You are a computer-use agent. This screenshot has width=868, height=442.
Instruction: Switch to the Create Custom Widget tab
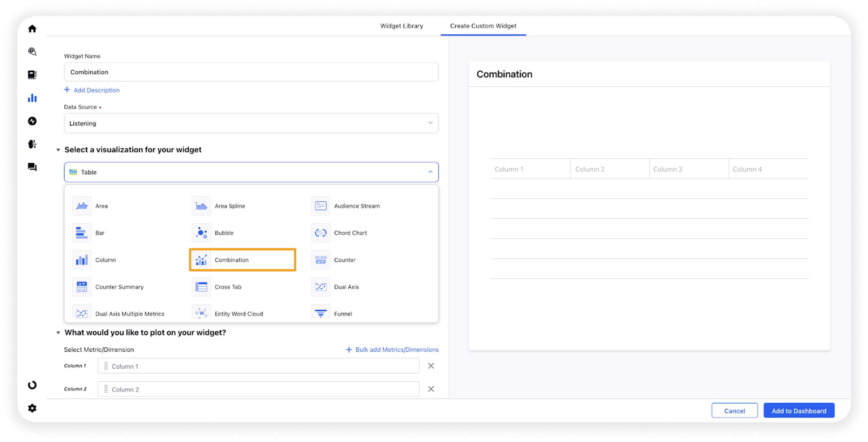click(483, 26)
